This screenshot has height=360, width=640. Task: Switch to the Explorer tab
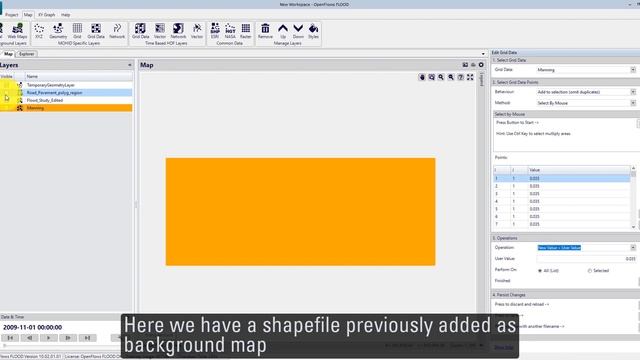tap(27, 54)
